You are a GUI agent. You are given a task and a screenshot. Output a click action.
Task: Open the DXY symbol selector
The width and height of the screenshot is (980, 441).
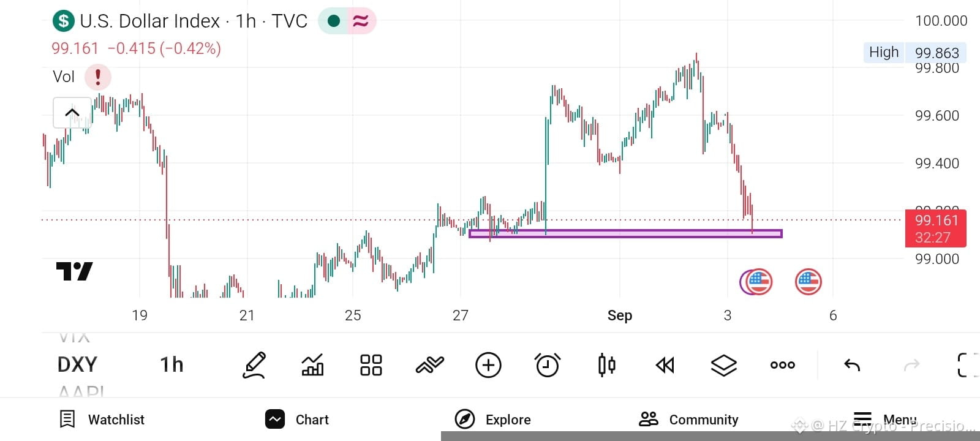[x=77, y=365]
